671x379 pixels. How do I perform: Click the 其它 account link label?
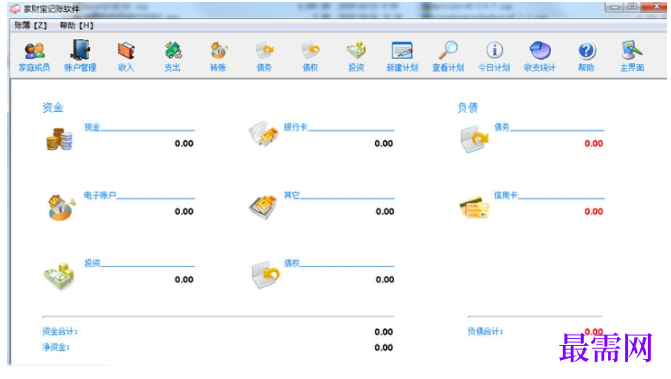pos(292,195)
